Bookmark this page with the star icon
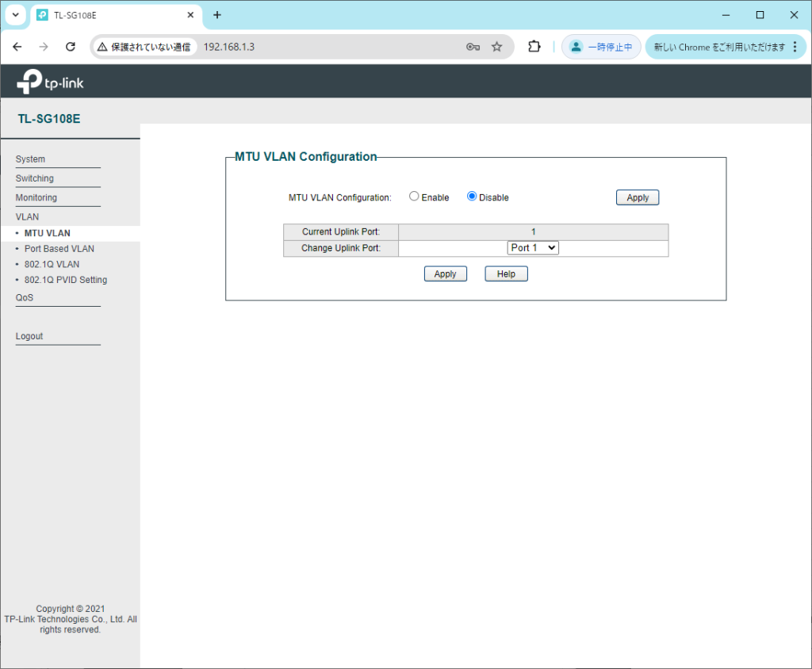 [x=496, y=47]
